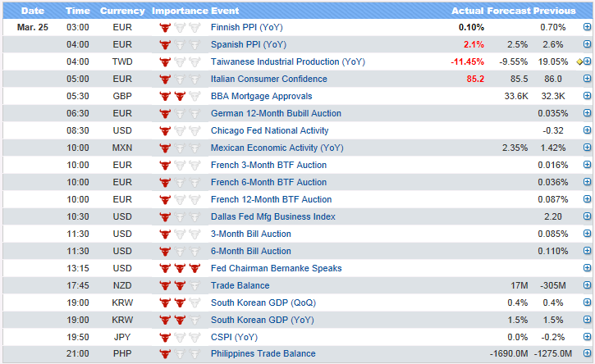Open the French 3-Month BTF Auction link
This screenshot has width=595, height=364.
[x=268, y=165]
